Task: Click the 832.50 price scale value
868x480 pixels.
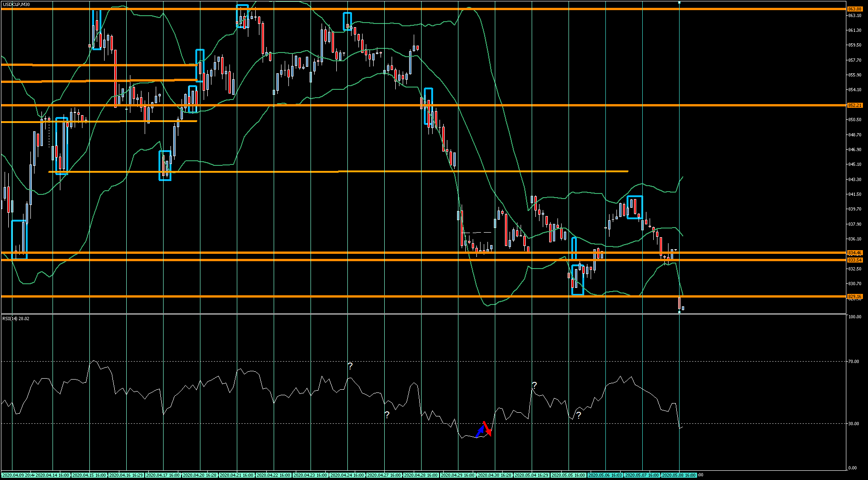Action: (855, 269)
